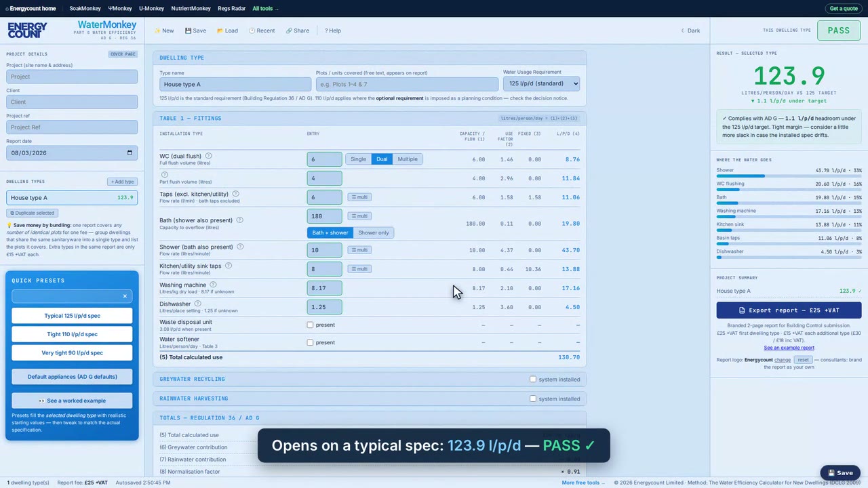Viewport: 868px width, 488px height.
Task: Click Get a quote button
Action: click(x=844, y=9)
